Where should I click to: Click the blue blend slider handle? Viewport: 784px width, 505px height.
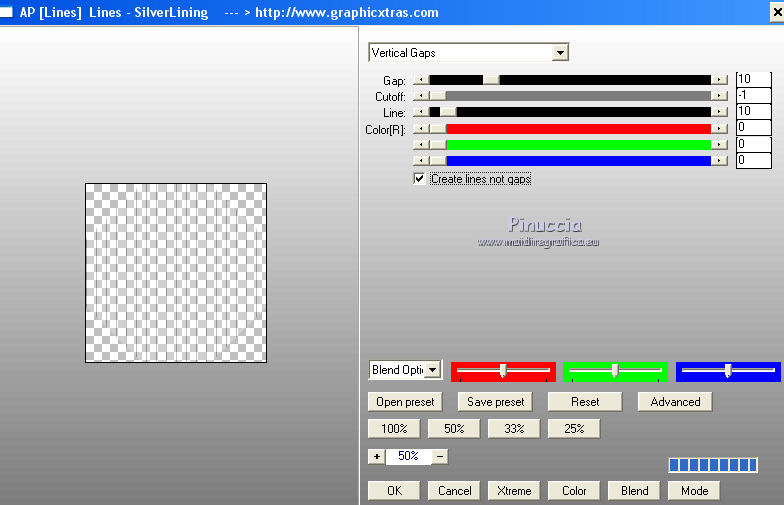tap(728, 370)
